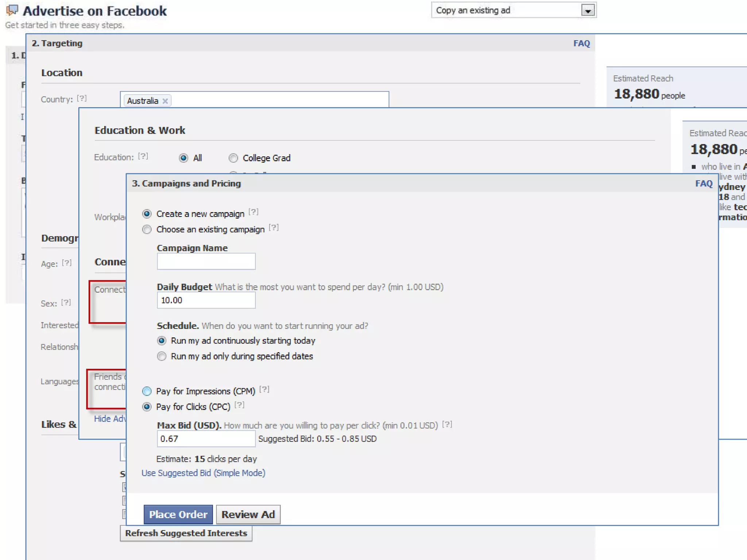Select the College Grad education option
The width and height of the screenshot is (747, 560).
point(233,158)
